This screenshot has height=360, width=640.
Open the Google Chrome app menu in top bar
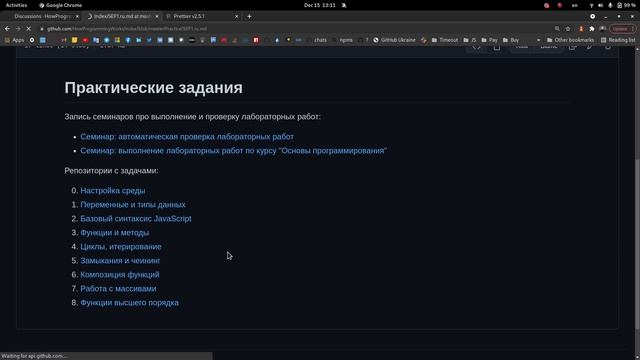click(x=60, y=5)
